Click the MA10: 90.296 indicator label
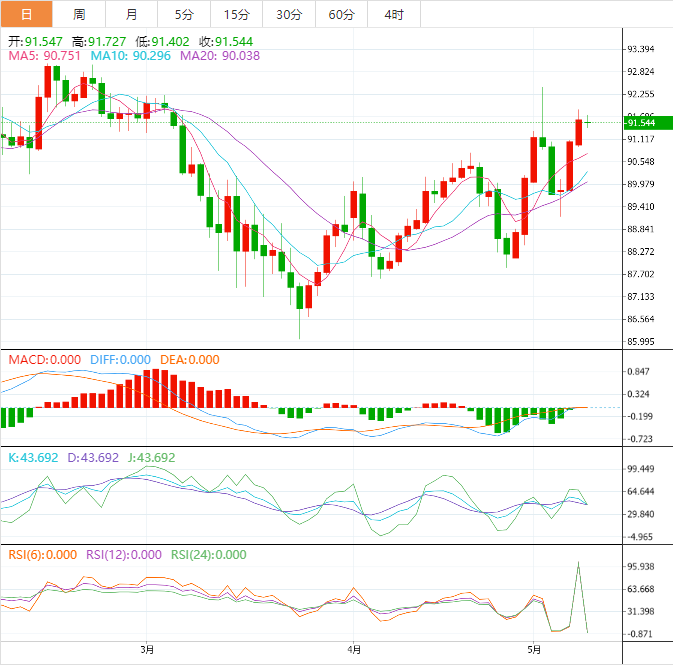 point(130,56)
